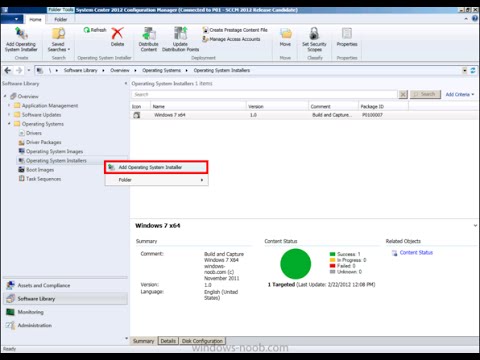The height and width of the screenshot is (360, 480).
Task: Switch to Folder ribbon tab
Action: coord(61,19)
